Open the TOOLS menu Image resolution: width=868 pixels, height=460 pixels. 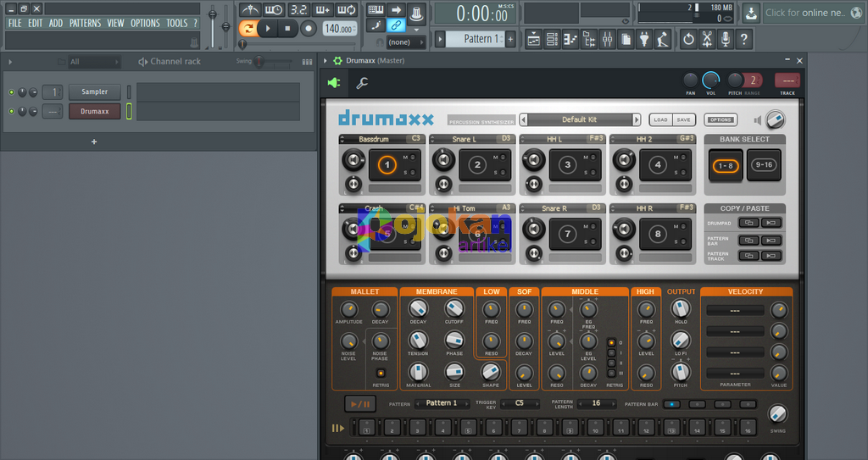177,23
